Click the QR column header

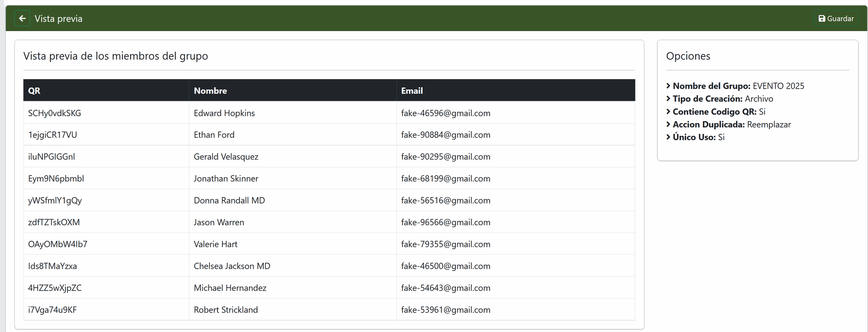pos(34,90)
